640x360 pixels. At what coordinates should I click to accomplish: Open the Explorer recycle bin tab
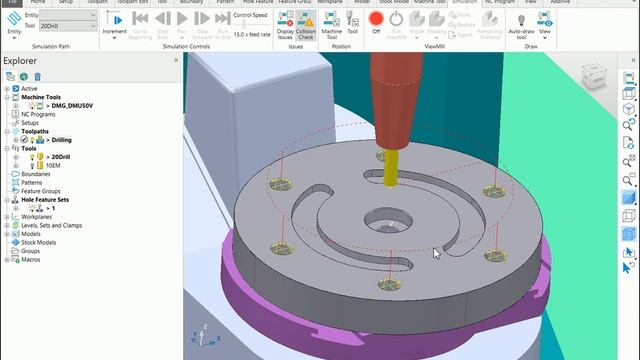(38, 76)
